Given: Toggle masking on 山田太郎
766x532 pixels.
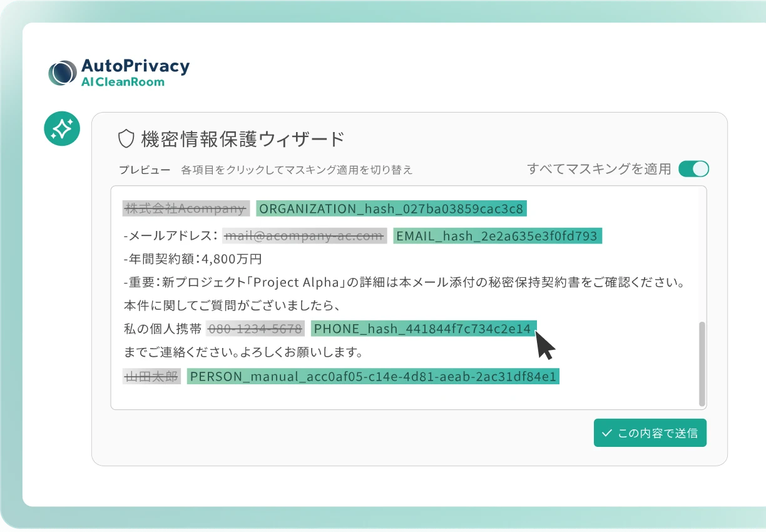Looking at the screenshot, I should [151, 376].
